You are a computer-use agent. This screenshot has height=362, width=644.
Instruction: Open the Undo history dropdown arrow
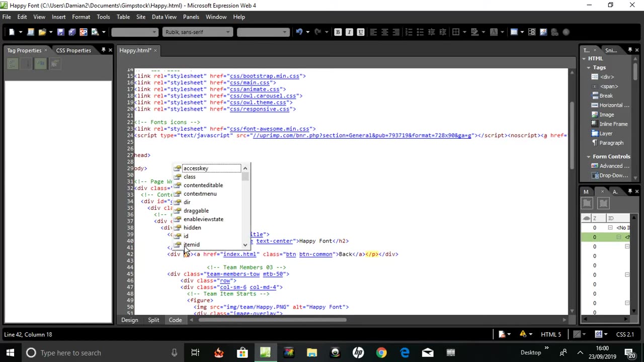tap(307, 32)
